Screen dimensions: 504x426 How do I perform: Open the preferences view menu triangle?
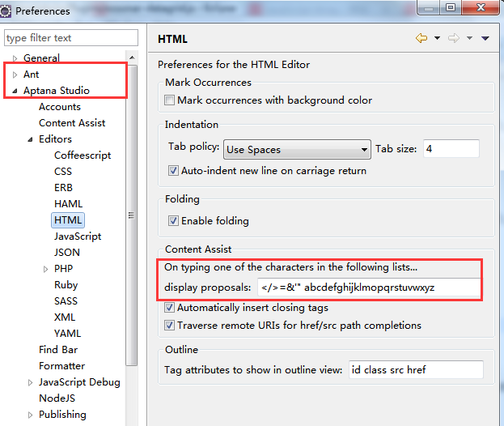[x=485, y=38]
